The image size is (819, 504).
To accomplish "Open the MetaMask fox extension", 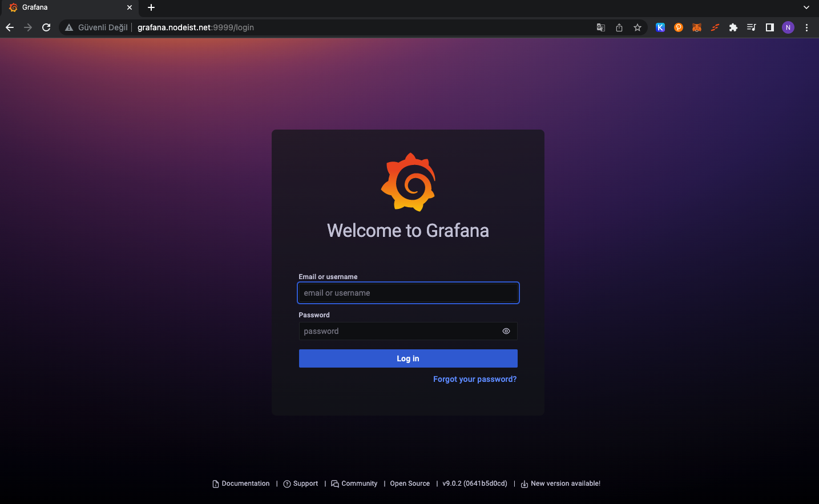I will pyautogui.click(x=697, y=27).
